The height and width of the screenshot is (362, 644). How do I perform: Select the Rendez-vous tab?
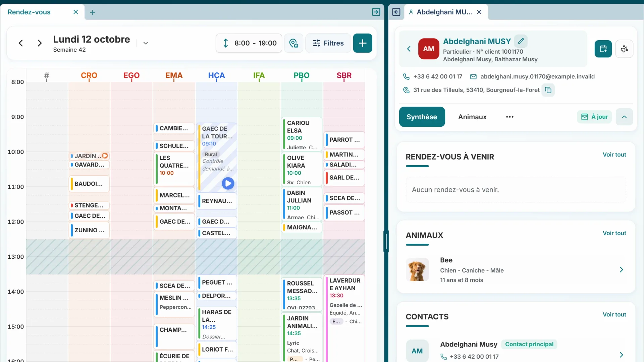[x=29, y=12]
